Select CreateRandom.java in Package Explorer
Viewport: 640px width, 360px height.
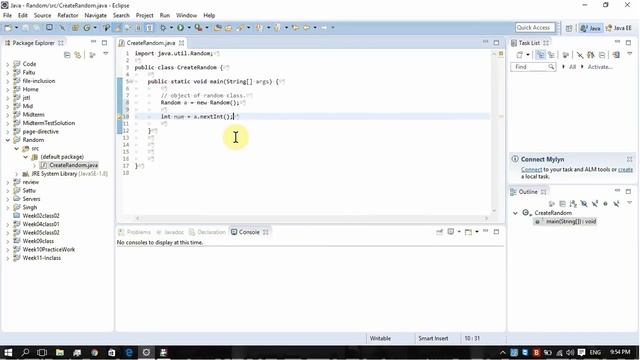pyautogui.click(x=73, y=165)
